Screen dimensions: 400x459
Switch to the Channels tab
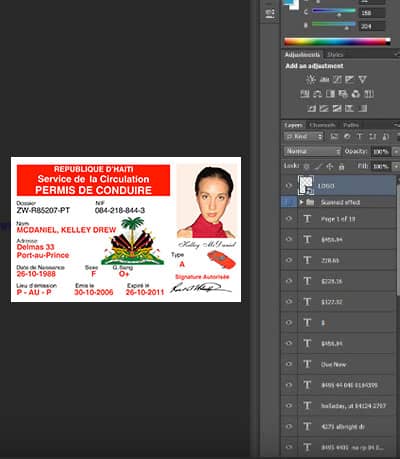tap(322, 125)
